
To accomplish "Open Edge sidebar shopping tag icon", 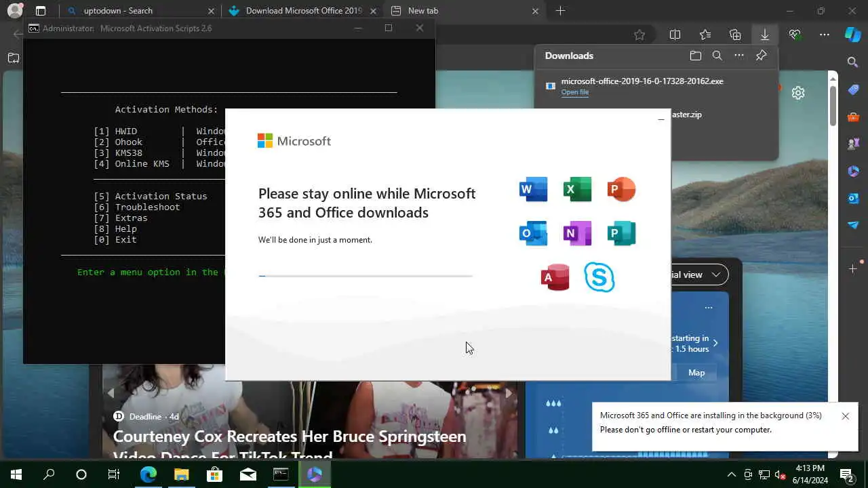I will click(x=853, y=89).
